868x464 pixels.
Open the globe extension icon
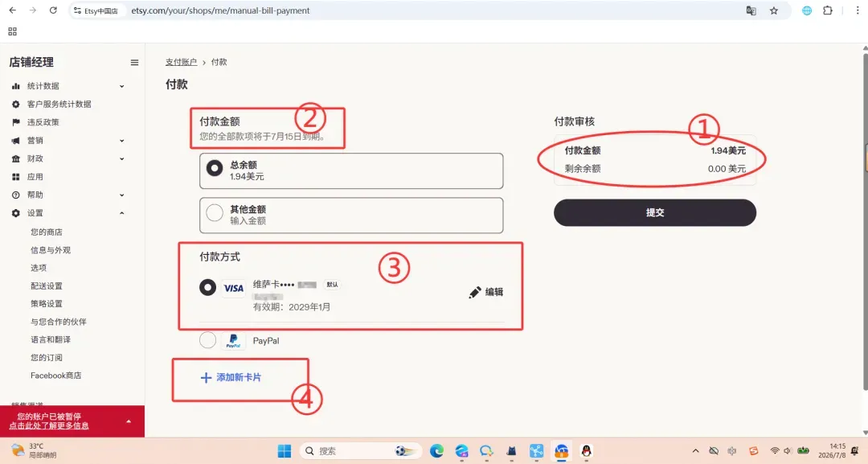tap(807, 10)
